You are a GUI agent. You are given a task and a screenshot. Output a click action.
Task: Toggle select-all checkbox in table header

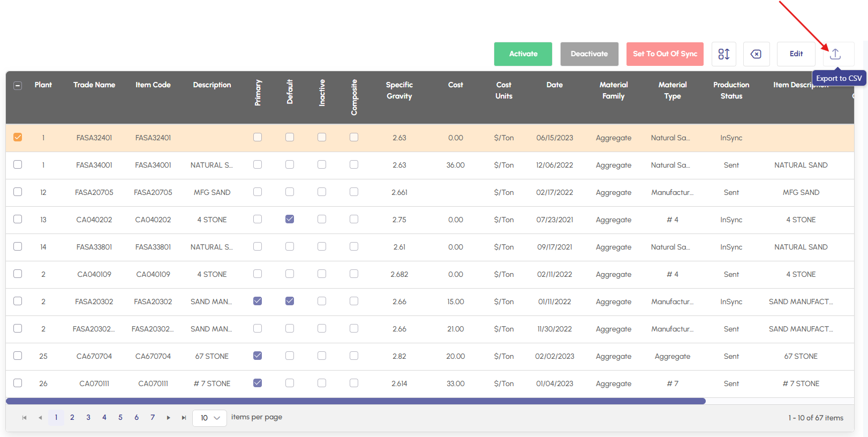[18, 86]
